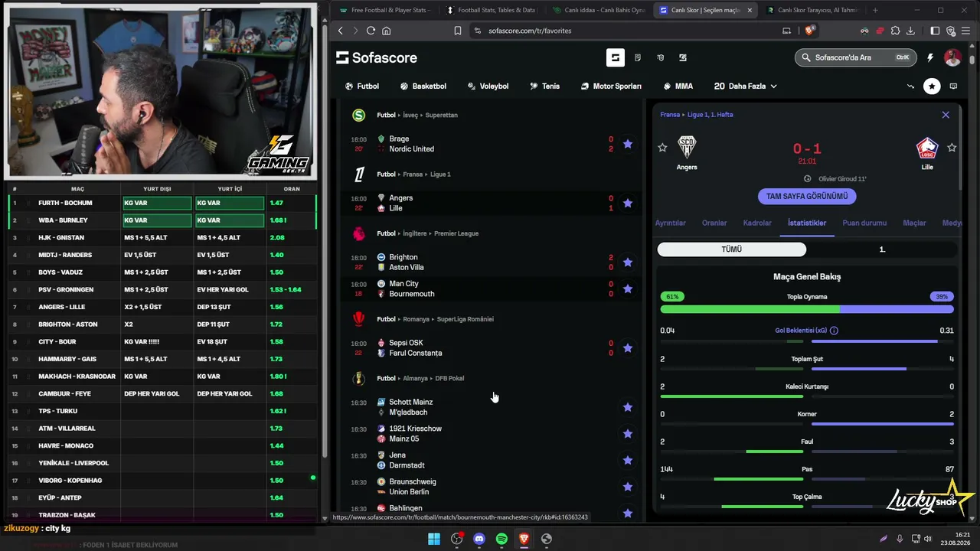This screenshot has height=551, width=980.
Task: Click the Topla Oynama possession bar
Action: [x=807, y=309]
